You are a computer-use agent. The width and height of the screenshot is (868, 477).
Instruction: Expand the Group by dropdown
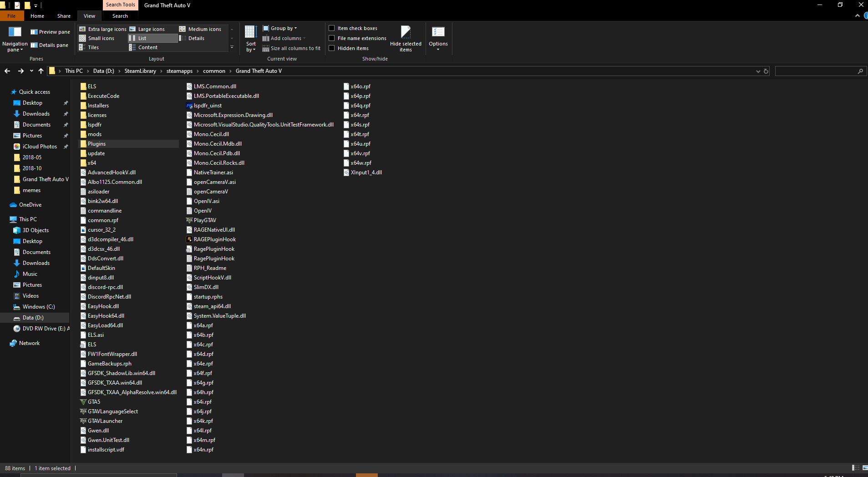(280, 28)
